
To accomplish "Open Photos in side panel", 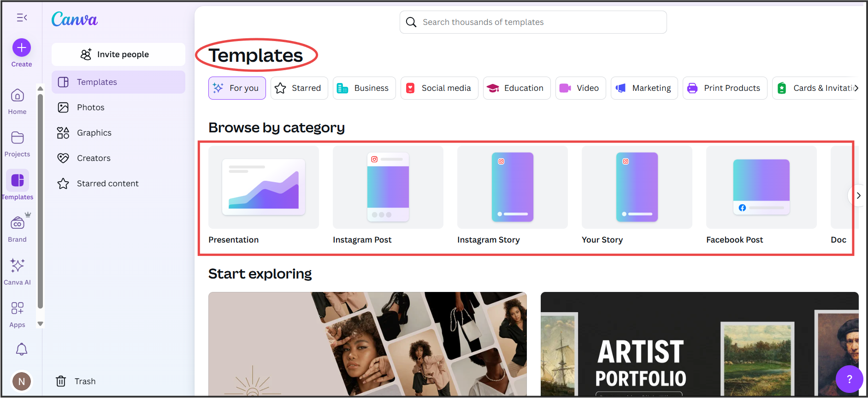I will click(x=118, y=107).
